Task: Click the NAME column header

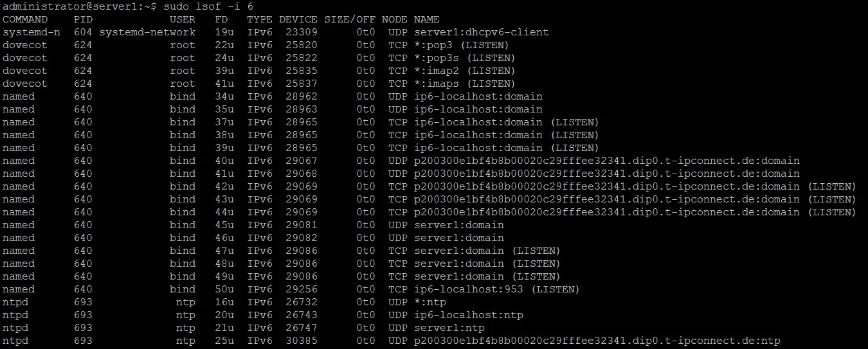Action: [427, 19]
